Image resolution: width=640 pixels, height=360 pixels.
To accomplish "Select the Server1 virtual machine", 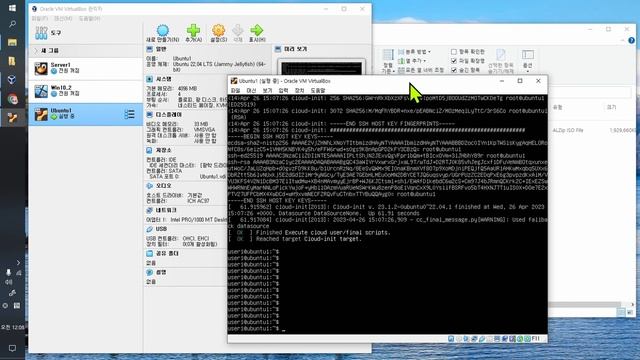I will (x=85, y=68).
